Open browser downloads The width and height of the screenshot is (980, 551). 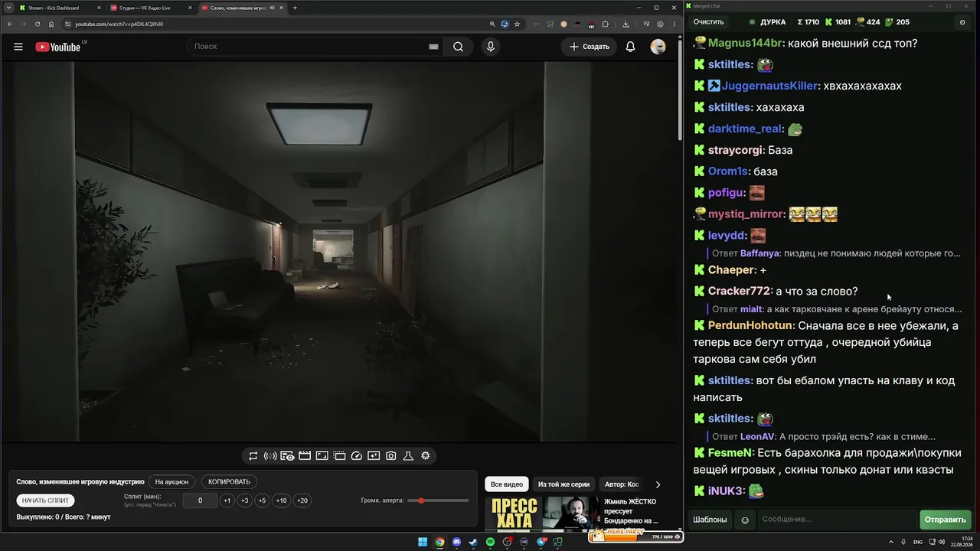pyautogui.click(x=626, y=24)
